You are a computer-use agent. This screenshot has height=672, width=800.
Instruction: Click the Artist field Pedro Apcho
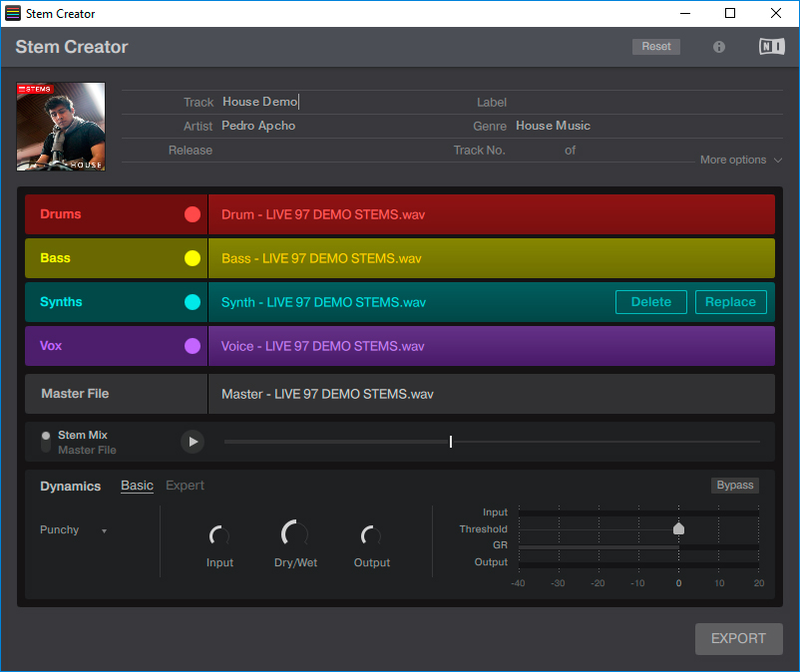(x=258, y=126)
